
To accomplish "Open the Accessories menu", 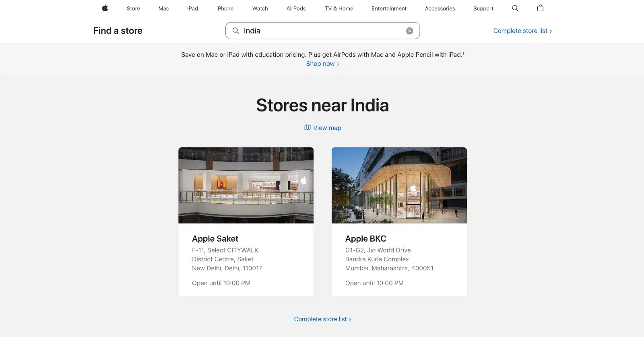I will pos(440,8).
